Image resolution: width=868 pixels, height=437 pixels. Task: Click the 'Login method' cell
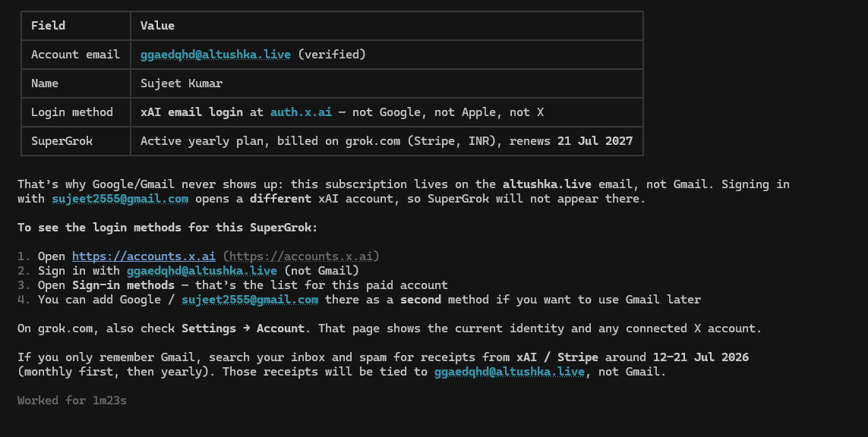[76, 112]
